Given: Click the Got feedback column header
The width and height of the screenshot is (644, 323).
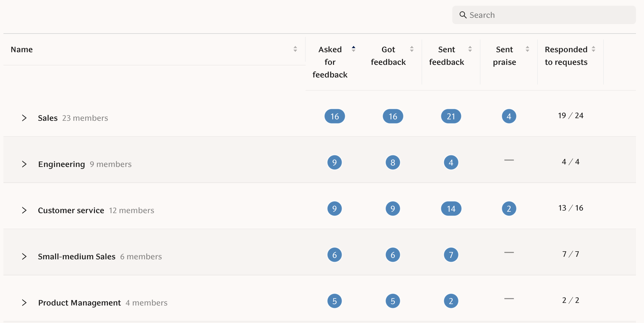Looking at the screenshot, I should [x=388, y=56].
